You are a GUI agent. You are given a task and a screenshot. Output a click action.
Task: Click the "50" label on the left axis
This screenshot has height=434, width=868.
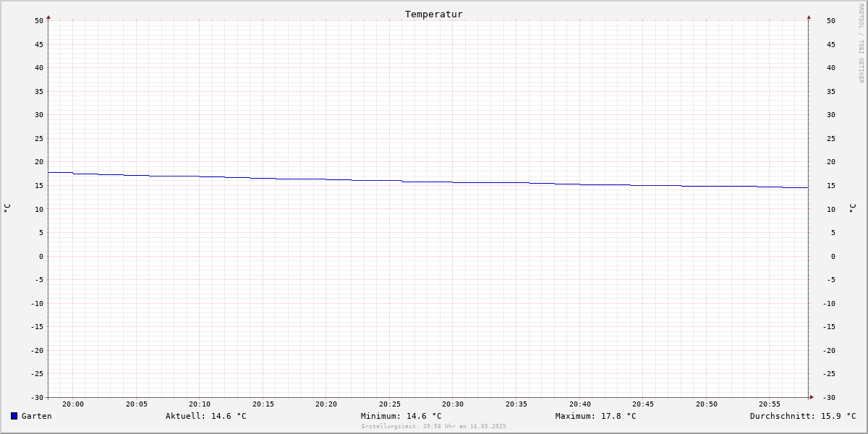point(39,21)
